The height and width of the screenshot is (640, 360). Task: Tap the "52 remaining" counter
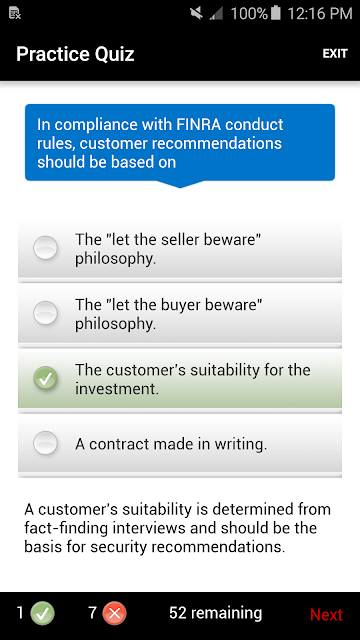[216, 613]
